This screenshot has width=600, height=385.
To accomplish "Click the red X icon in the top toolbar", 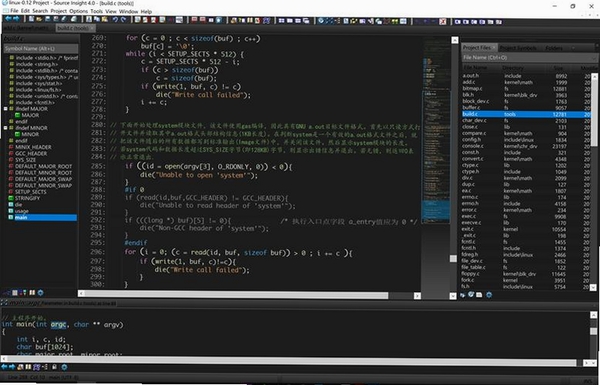I will coord(443,21).
